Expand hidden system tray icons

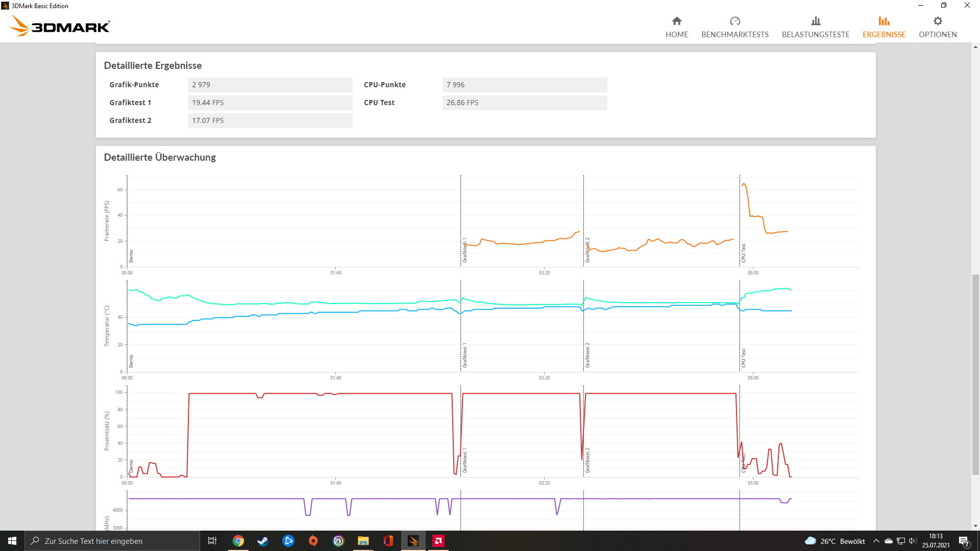point(876,541)
